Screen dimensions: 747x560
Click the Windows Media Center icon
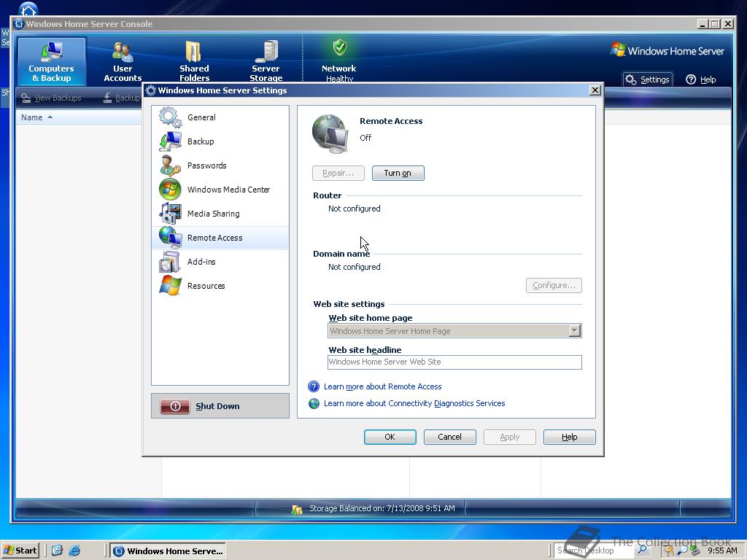(170, 190)
